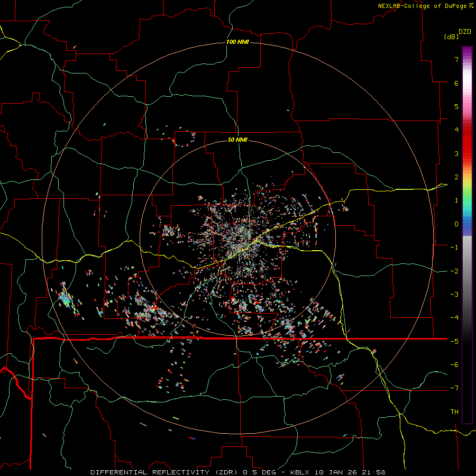The width and height of the screenshot is (476, 476).
Task: Click the TH threshold legend label
Action: point(454,412)
